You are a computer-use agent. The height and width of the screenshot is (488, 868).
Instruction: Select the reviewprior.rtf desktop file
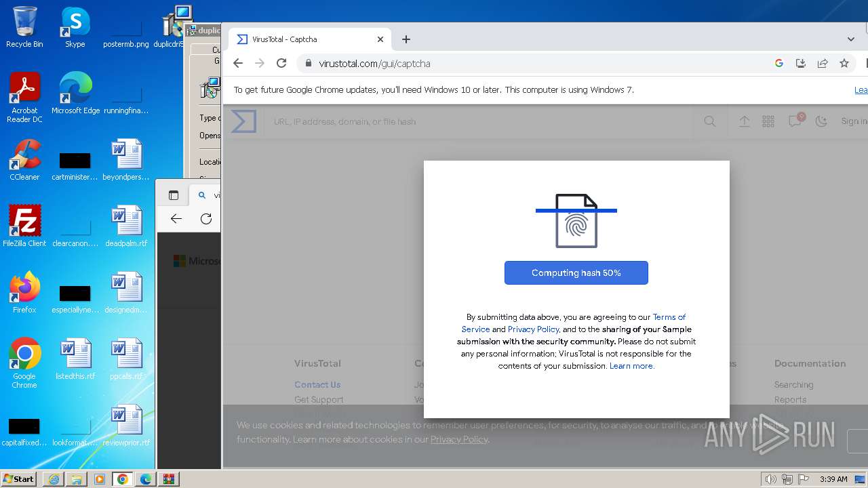126,426
